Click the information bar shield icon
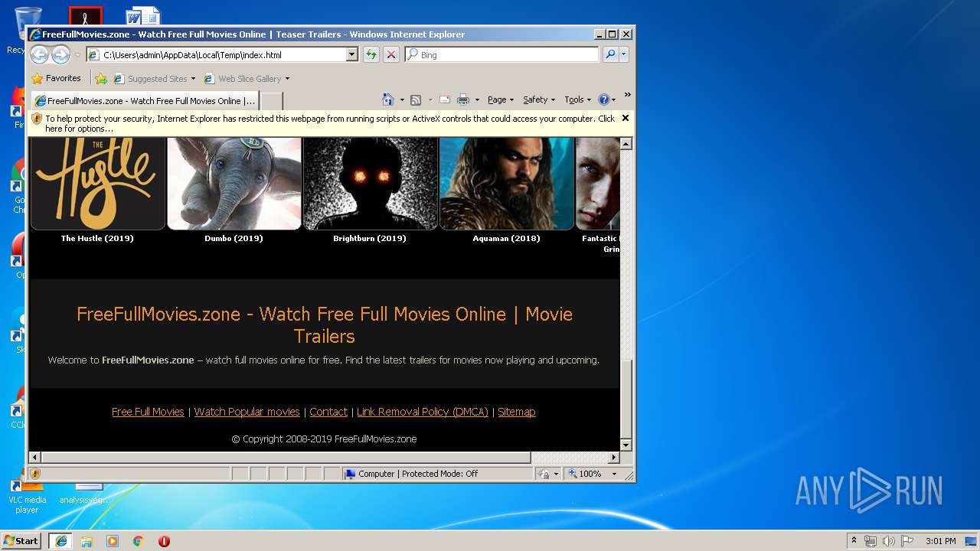This screenshot has height=551, width=980. pyautogui.click(x=37, y=119)
